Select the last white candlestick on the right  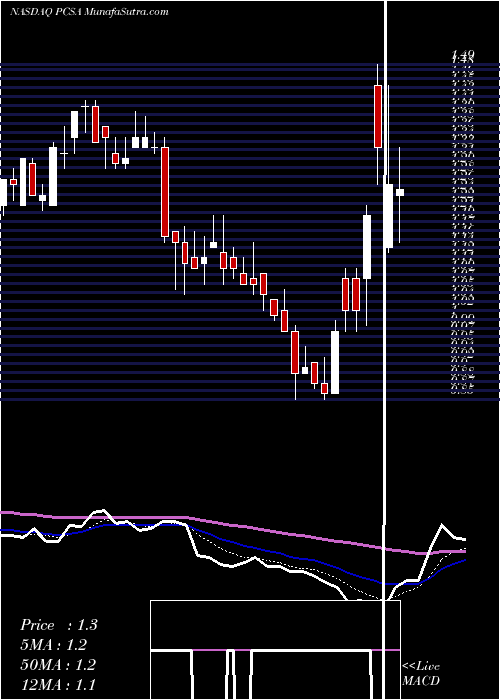point(400,192)
